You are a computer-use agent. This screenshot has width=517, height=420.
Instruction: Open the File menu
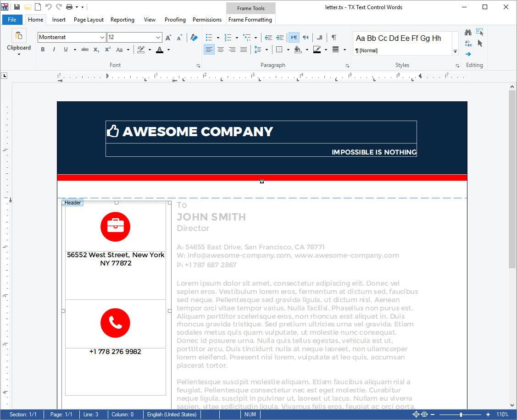[12, 20]
